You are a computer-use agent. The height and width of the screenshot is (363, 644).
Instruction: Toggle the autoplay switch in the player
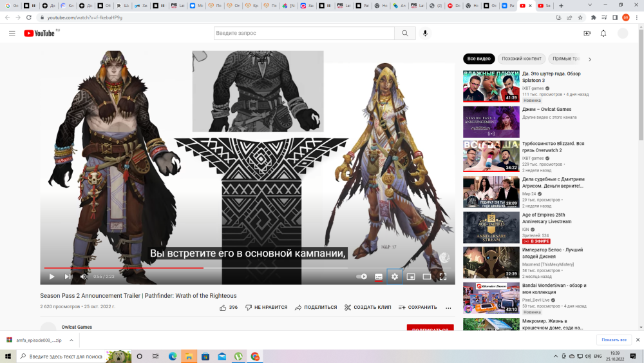click(x=362, y=277)
